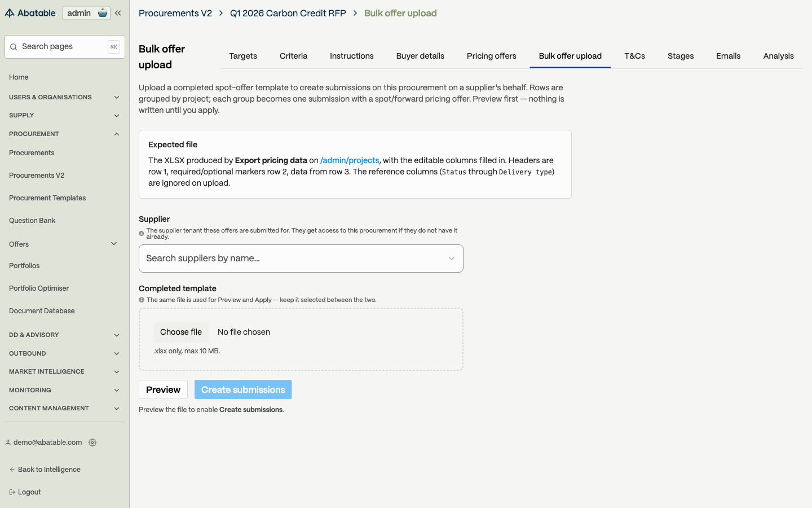Click the Choose file button
Image resolution: width=812 pixels, height=508 pixels.
[x=181, y=332]
